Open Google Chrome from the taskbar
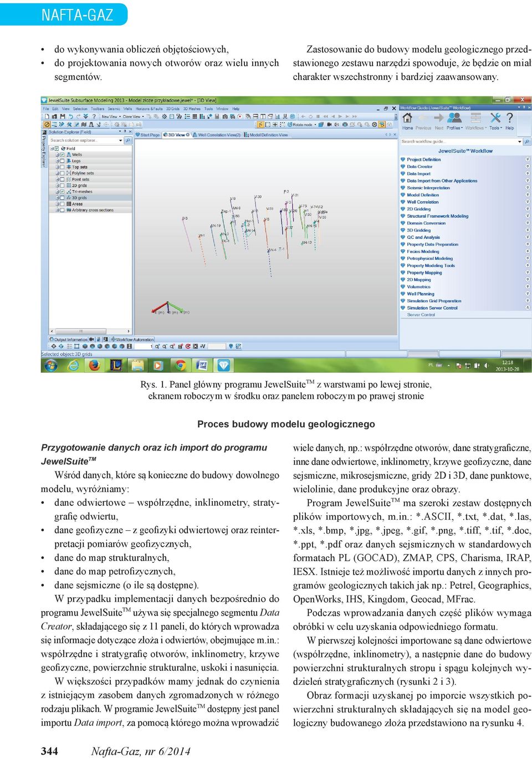The image size is (532, 759). (180, 366)
